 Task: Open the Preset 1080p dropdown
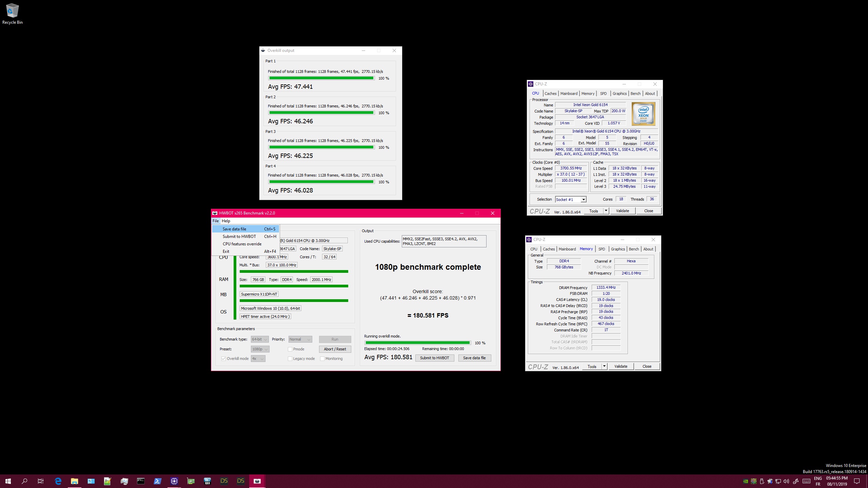260,349
